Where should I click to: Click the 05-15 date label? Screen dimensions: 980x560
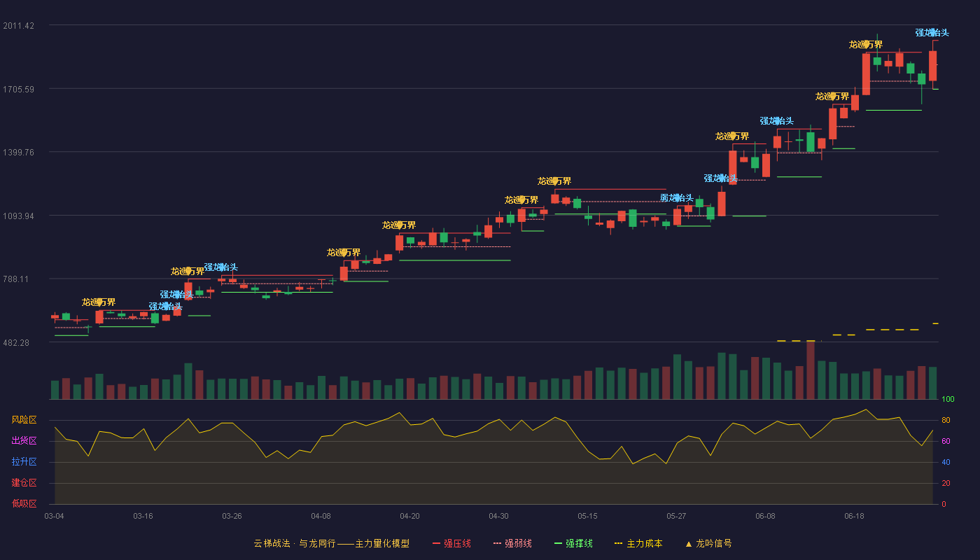coord(587,516)
